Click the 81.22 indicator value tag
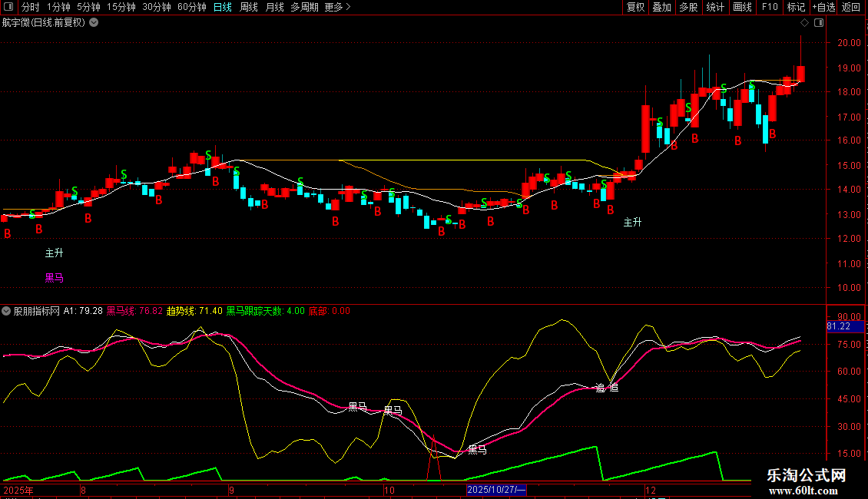Image resolution: width=868 pixels, height=499 pixels. point(845,326)
